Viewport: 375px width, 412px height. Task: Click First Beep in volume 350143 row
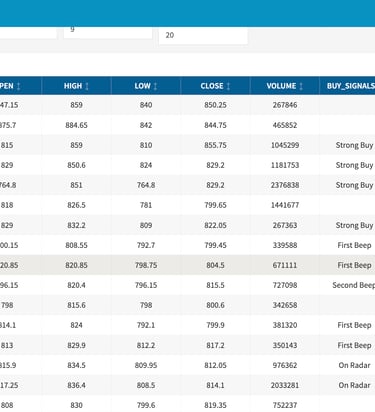(354, 345)
